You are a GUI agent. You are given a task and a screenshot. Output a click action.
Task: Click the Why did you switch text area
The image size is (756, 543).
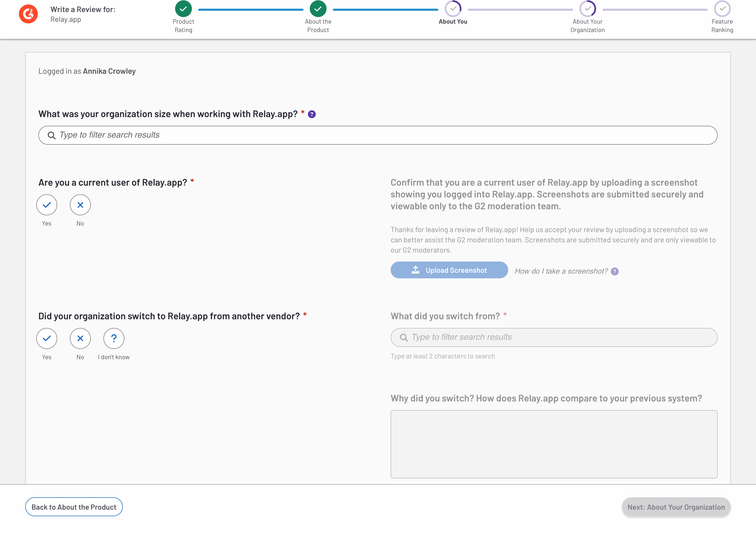(x=554, y=444)
